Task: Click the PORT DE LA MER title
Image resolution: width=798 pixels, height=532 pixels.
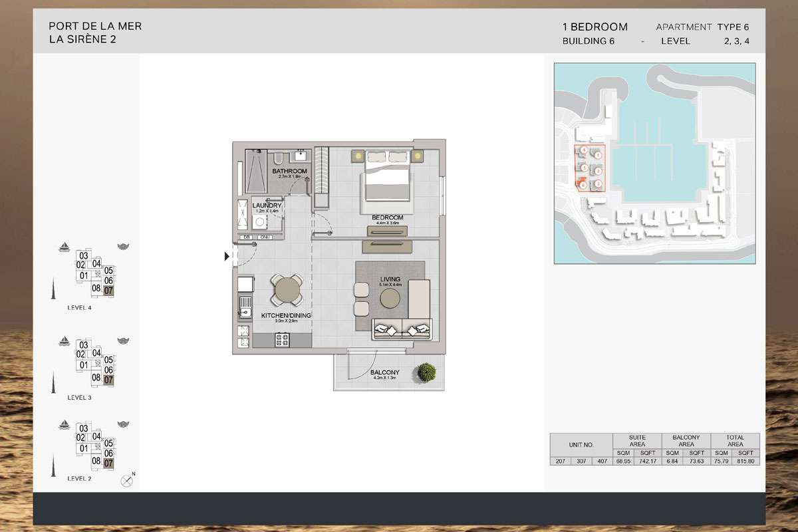Action: tap(95, 27)
